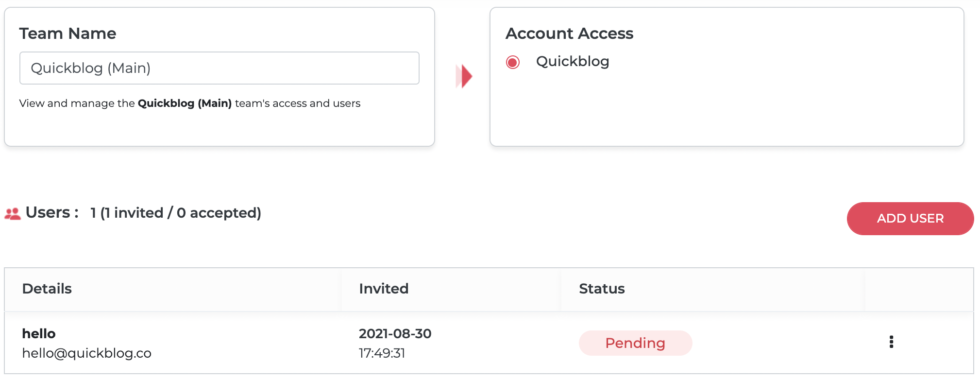Click the users group icon
Screen dimensions: 980x380
[13, 214]
